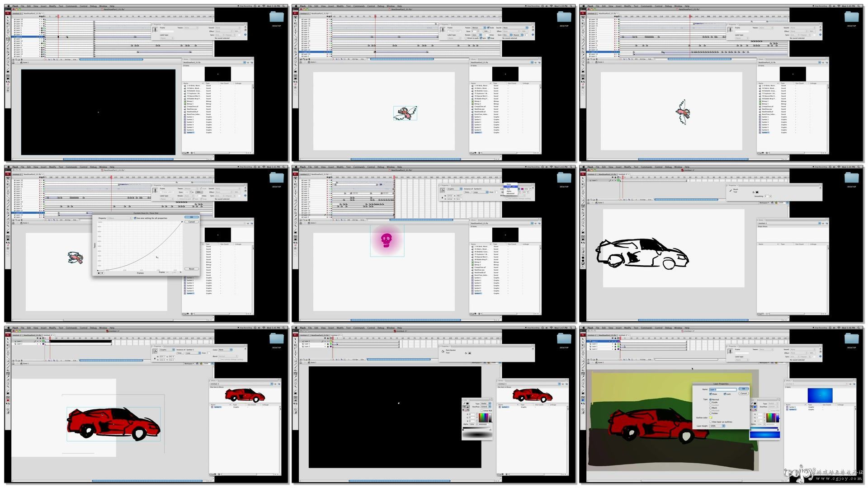Open Tween Motion dropdown in the selected-bird screenshot

pyautogui.click(x=479, y=28)
